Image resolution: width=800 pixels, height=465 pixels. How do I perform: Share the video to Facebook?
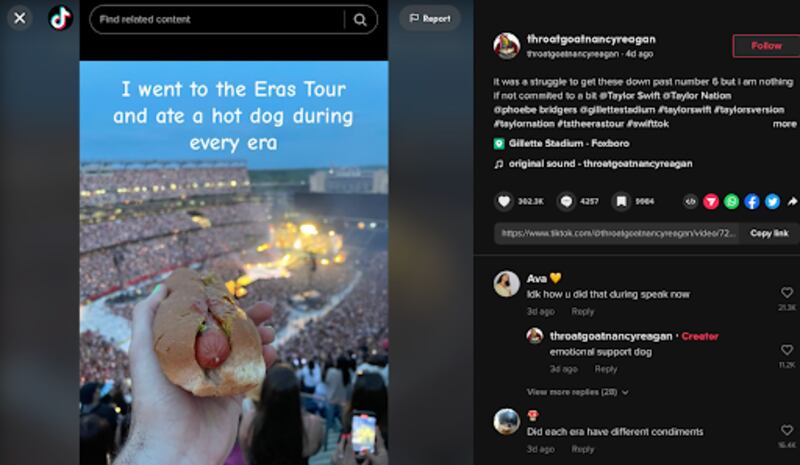752,201
